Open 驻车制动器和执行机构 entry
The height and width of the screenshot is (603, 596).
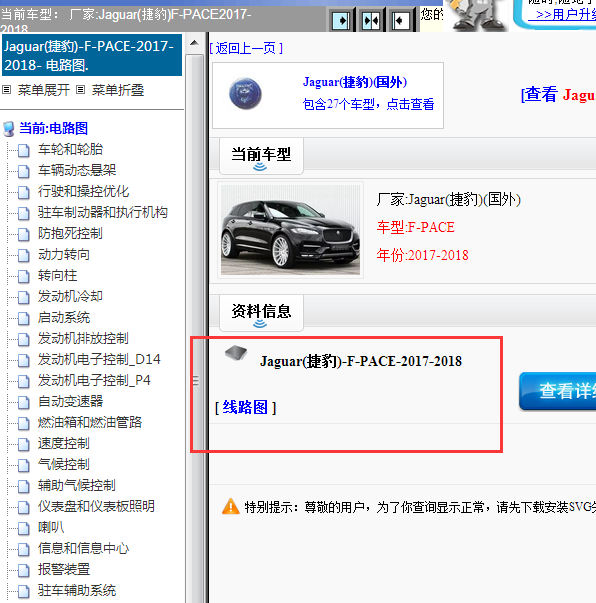pyautogui.click(x=103, y=212)
